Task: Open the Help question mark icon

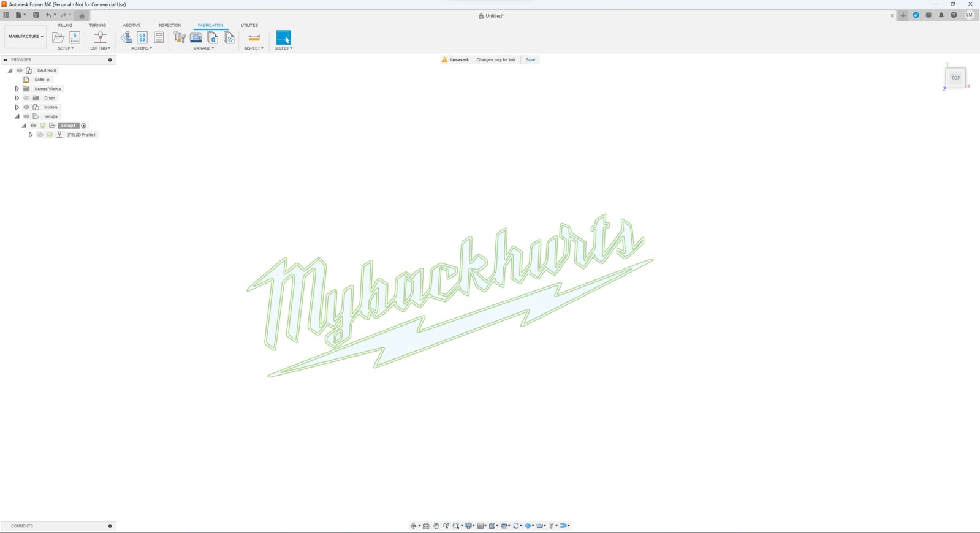Action: coord(954,15)
